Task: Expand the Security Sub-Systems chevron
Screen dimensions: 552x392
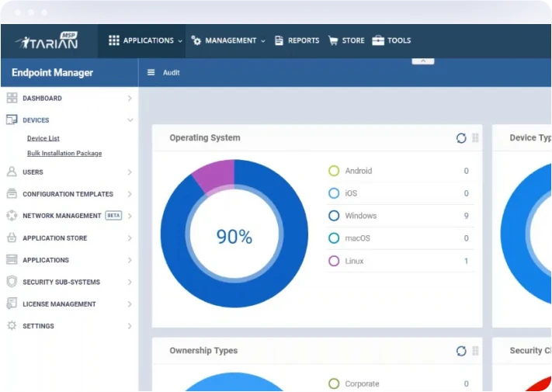Action: coord(130,283)
